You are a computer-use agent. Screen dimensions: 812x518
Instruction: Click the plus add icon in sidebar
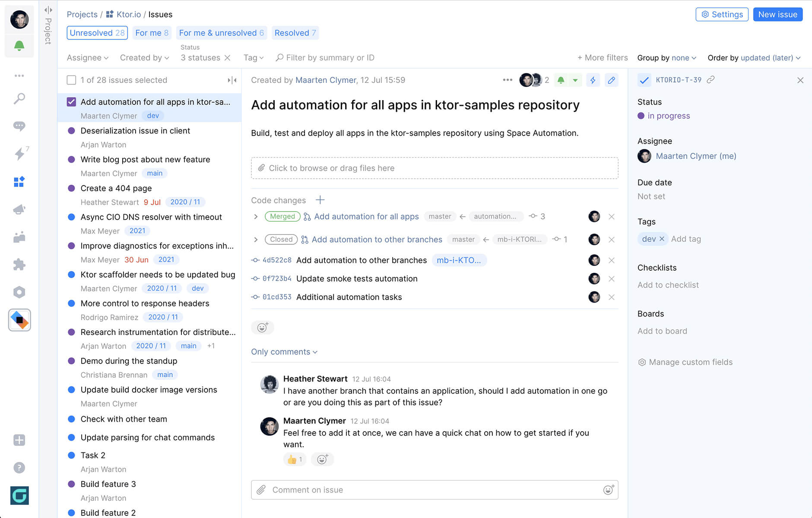(19, 440)
